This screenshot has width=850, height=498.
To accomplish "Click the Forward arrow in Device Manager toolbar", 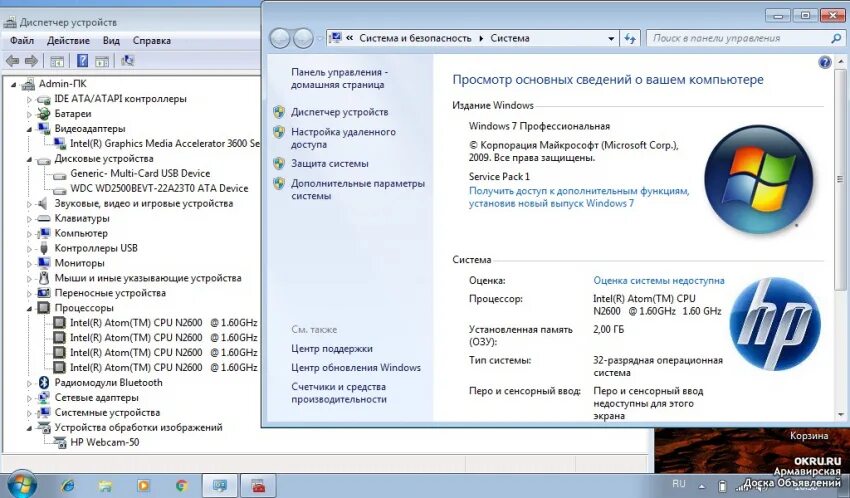I will [x=31, y=61].
